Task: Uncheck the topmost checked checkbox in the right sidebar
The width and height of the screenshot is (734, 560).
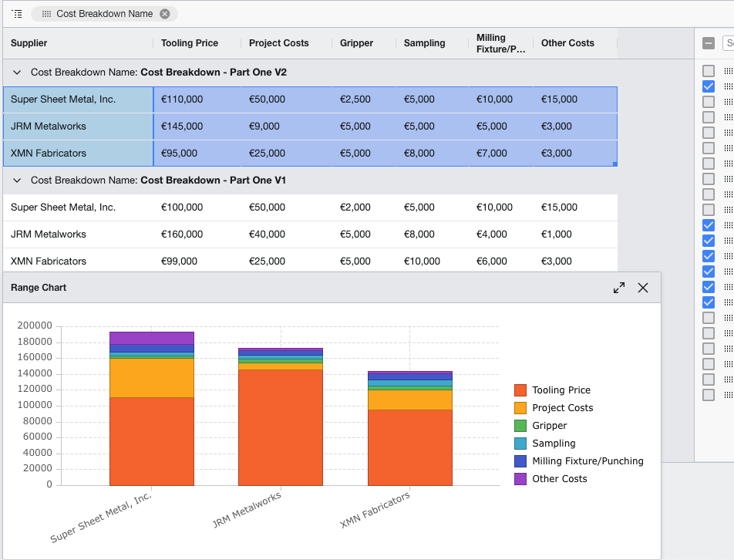Action: click(708, 86)
